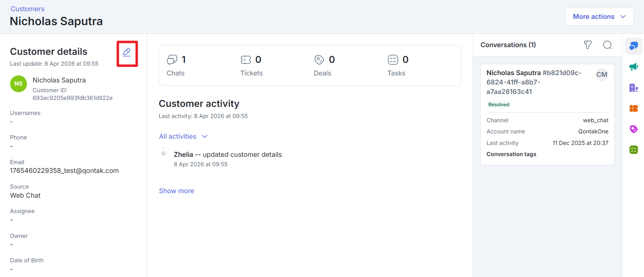644x277 pixels.
Task: Select the blue chat icon in right sidebar
Action: point(634,46)
